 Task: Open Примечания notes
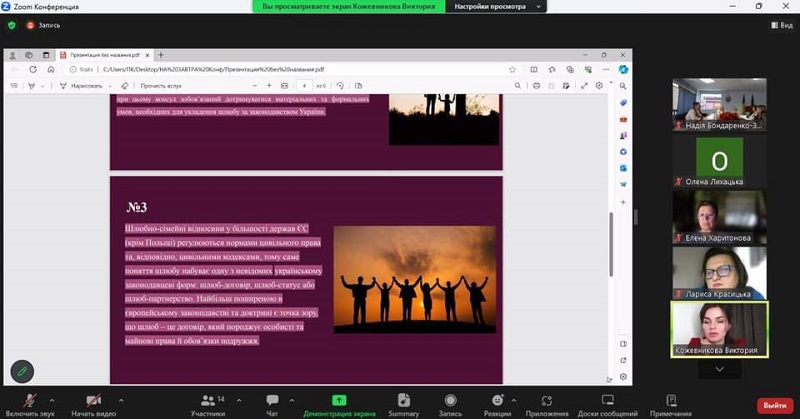point(670,401)
